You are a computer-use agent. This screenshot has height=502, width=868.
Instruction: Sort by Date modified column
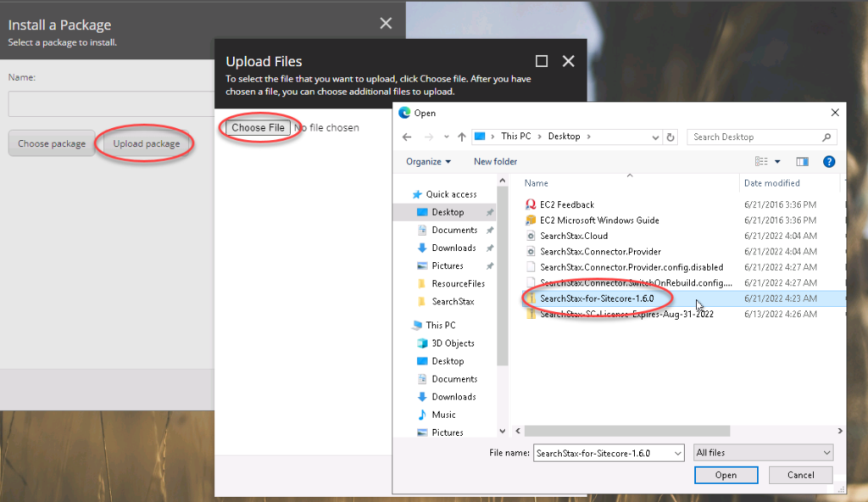coord(771,183)
